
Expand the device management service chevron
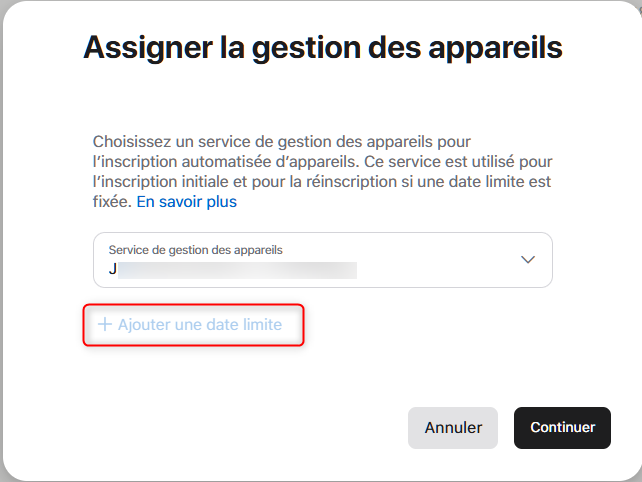[529, 260]
